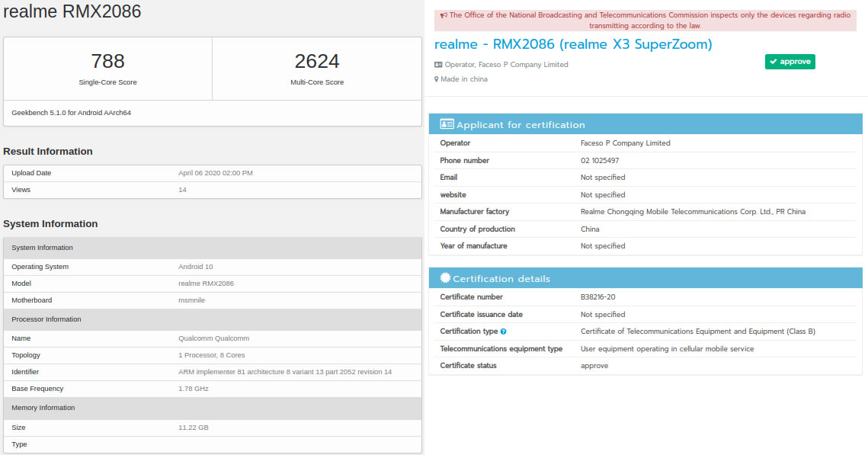Click the Certification details header bar
The width and height of the screenshot is (868, 455).
point(645,278)
